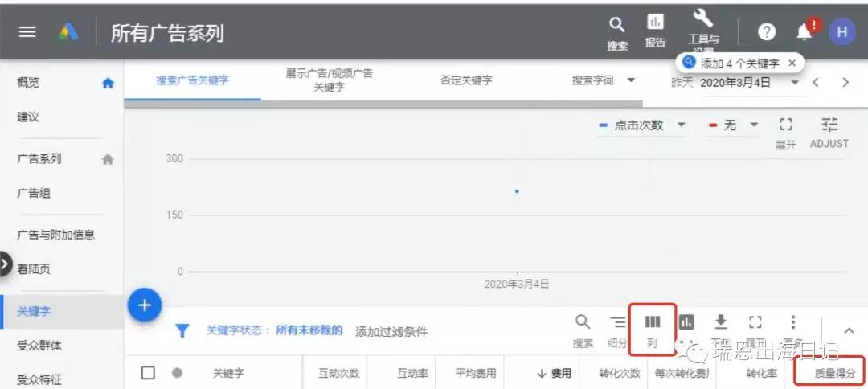This screenshot has height=389, width=868.
Task: Sort by 互动率 column header
Action: coord(412,374)
